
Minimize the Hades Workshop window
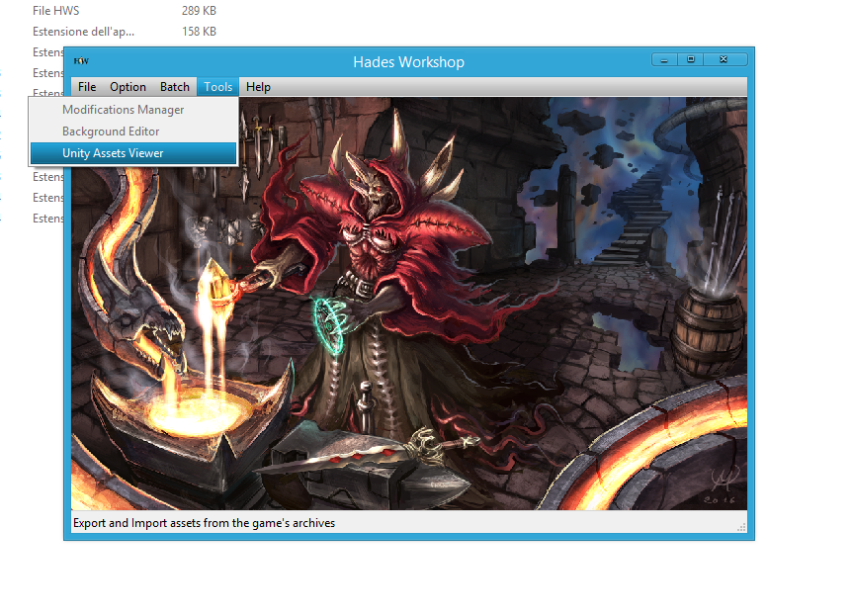(664, 60)
